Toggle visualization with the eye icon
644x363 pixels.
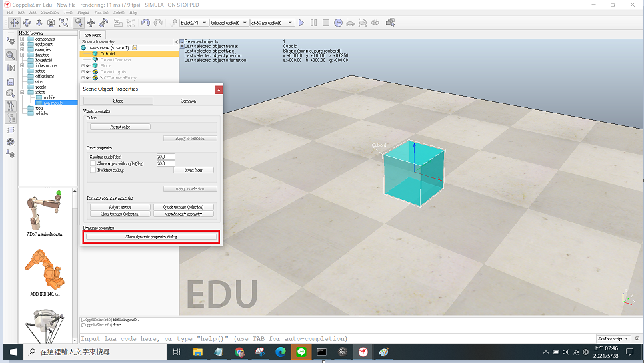(375, 23)
